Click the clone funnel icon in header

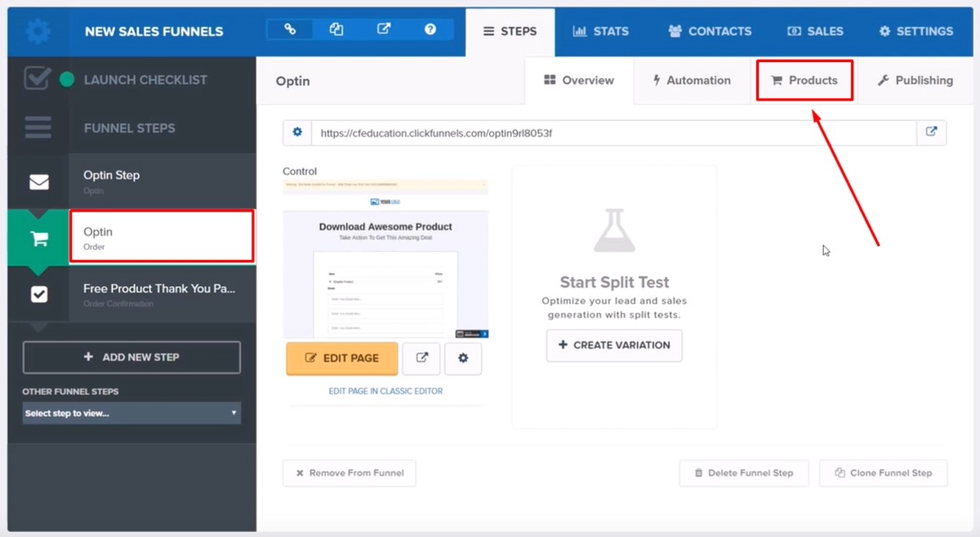336,29
